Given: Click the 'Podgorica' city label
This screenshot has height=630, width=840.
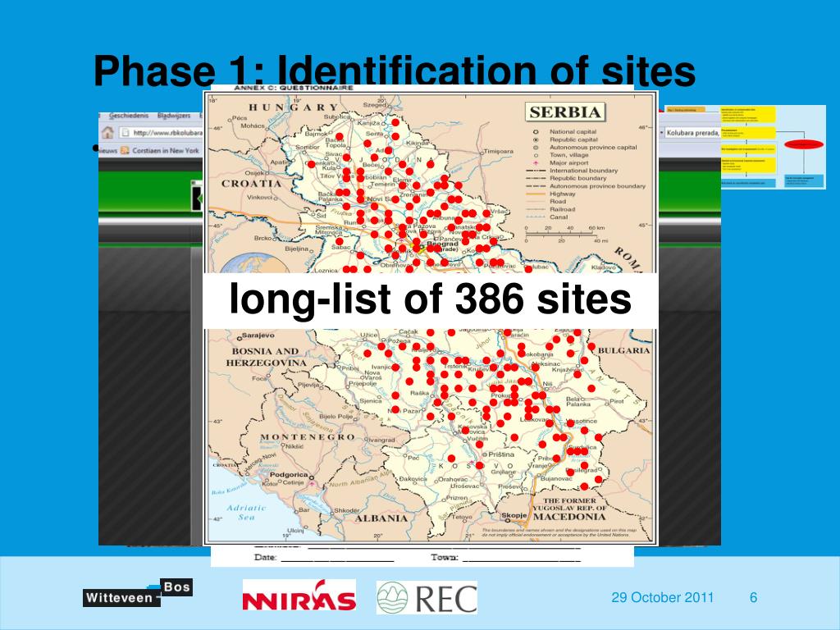Looking at the screenshot, I should click(x=289, y=475).
